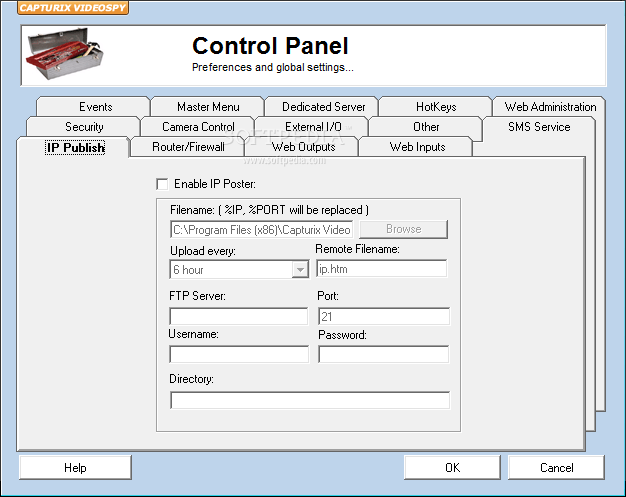
Task: Select the IP Publish tab
Action: click(x=74, y=147)
